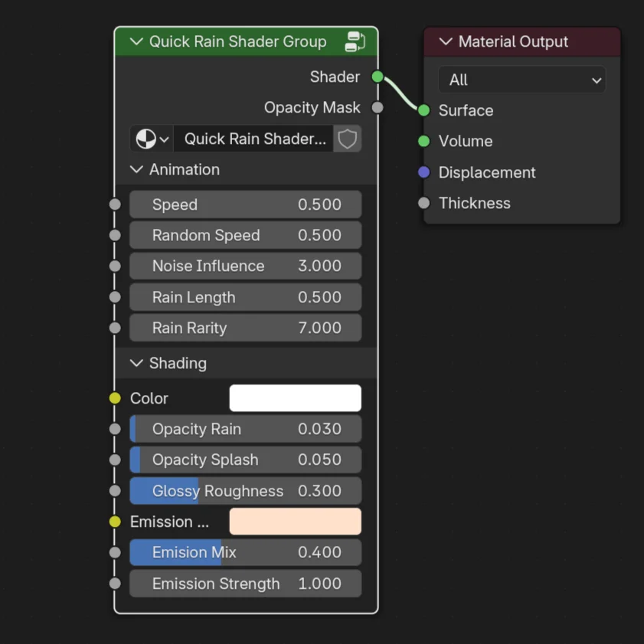Image resolution: width=644 pixels, height=644 pixels.
Task: Click the Quick Rain Shader name field
Action: pyautogui.click(x=254, y=139)
